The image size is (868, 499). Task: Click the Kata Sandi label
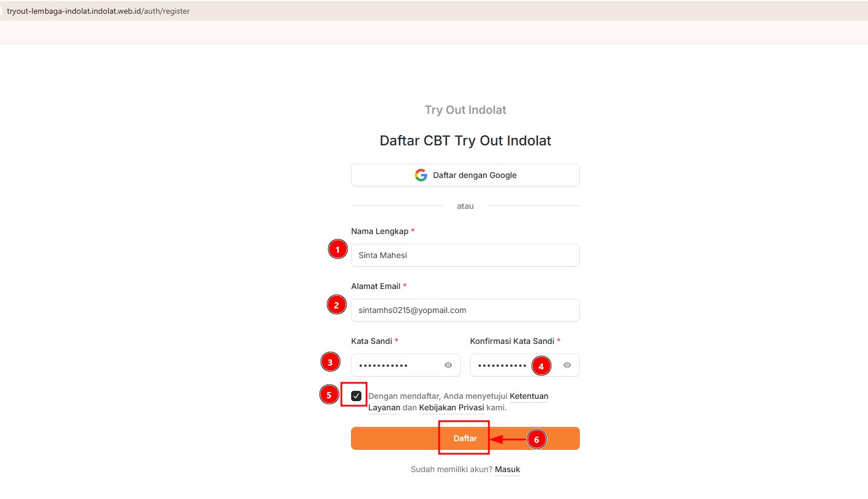(x=372, y=341)
